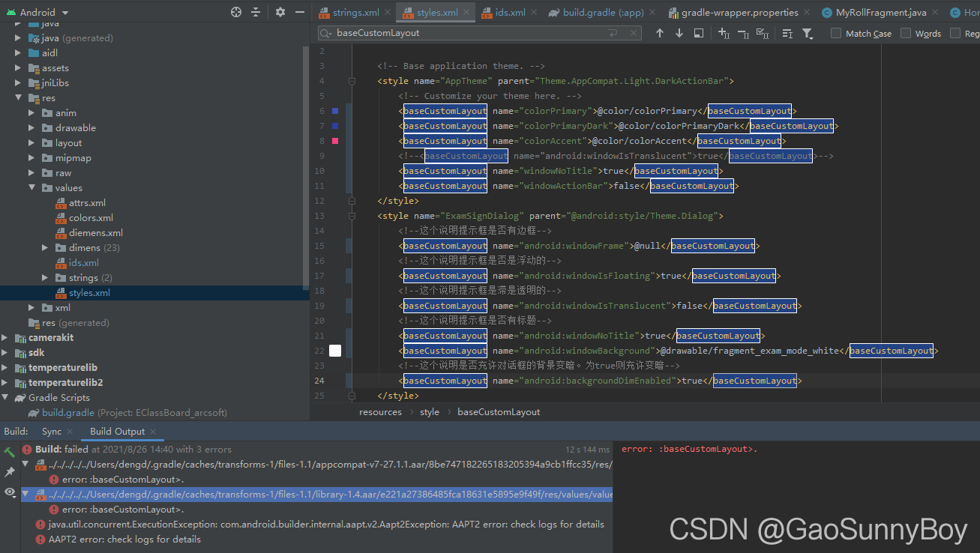
Task: Go to next search occurrence arrow
Action: click(679, 33)
